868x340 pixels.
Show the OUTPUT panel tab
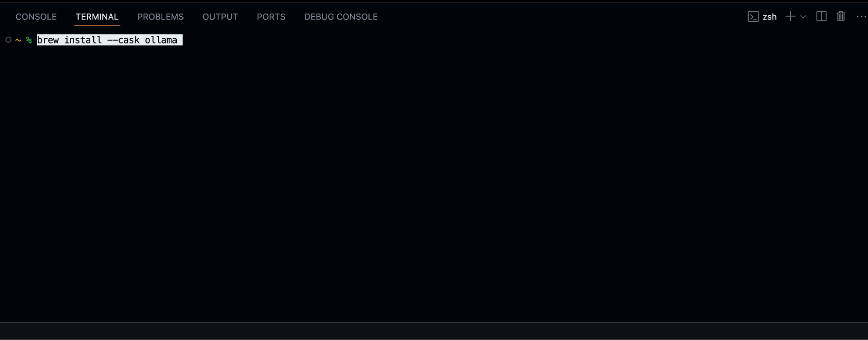220,17
